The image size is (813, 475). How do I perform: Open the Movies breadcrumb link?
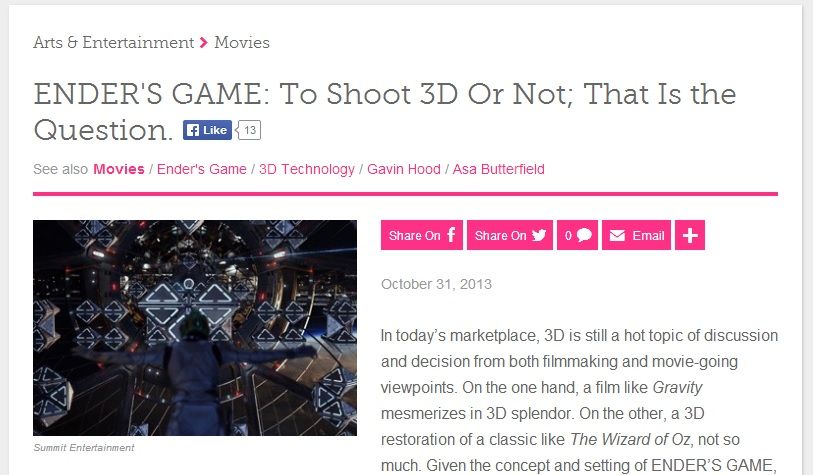click(242, 42)
